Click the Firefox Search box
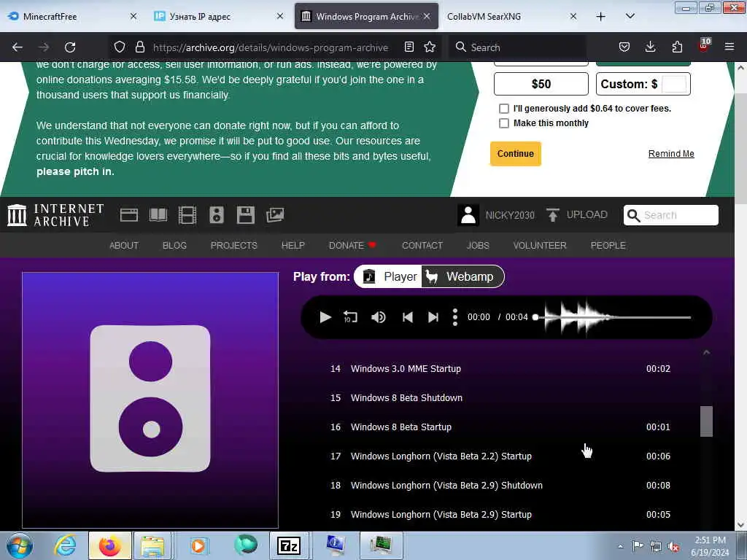Viewport: 747px width, 560px height. (519, 47)
